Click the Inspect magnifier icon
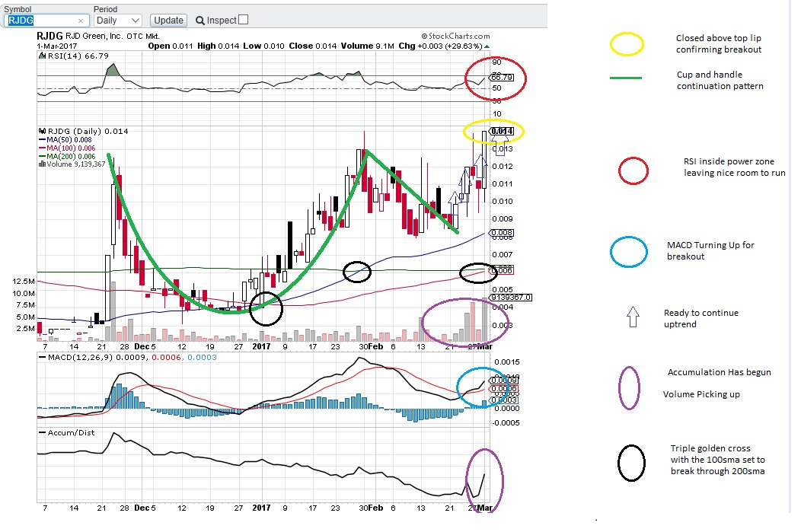801x532 pixels. (200, 21)
